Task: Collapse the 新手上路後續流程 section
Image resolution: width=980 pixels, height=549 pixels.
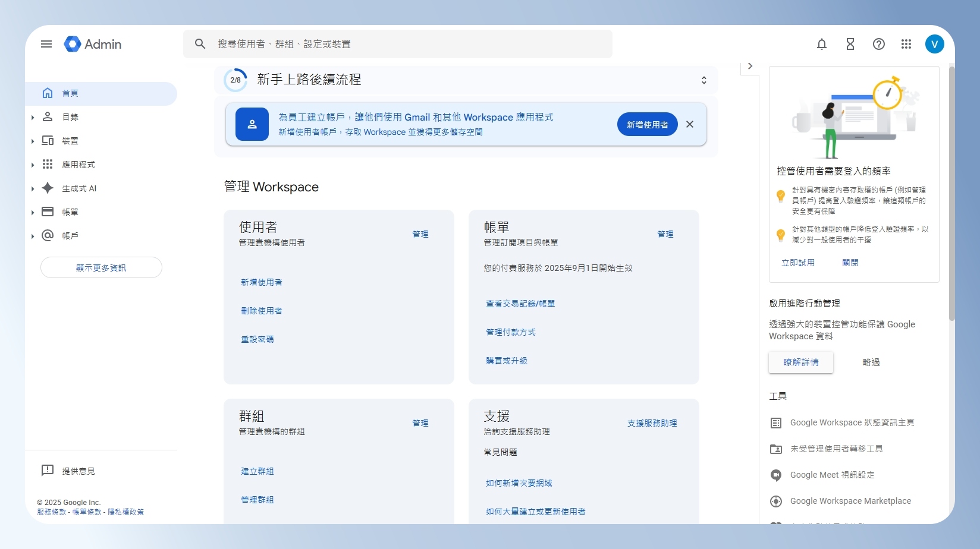Action: tap(704, 80)
